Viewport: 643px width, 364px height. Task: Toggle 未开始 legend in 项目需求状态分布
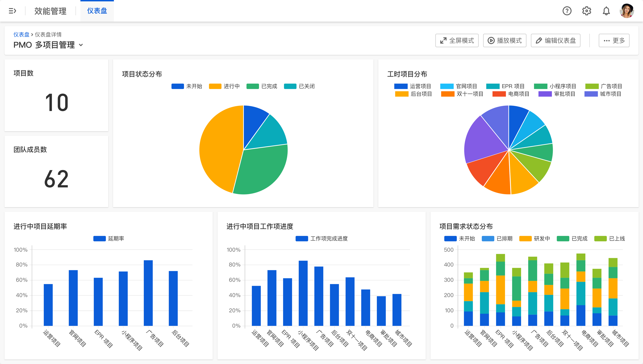tap(460, 239)
